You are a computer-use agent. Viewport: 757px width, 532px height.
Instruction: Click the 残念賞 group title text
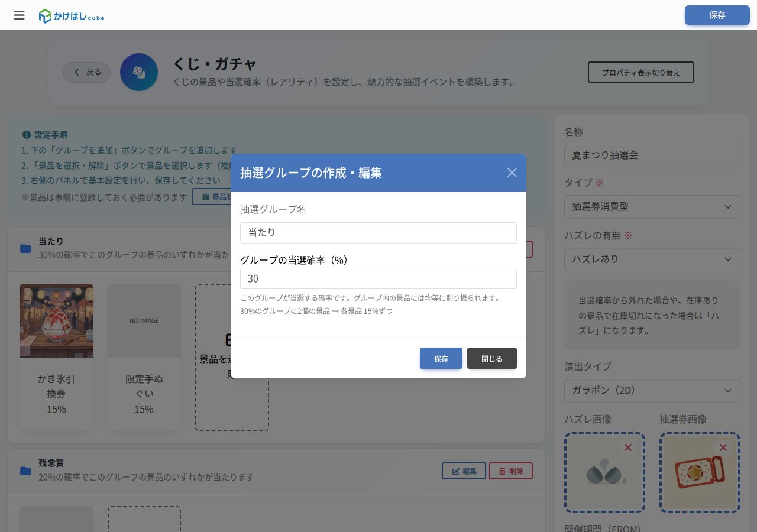click(51, 463)
